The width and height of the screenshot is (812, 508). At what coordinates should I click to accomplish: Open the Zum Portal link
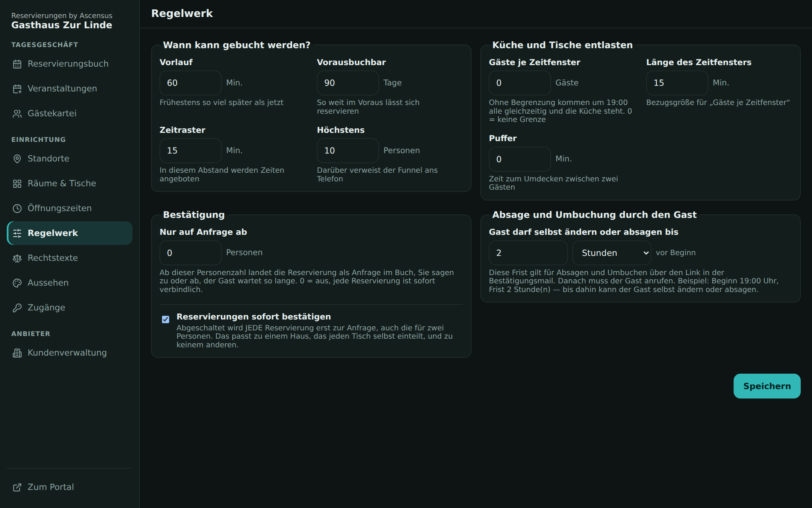tap(70, 487)
